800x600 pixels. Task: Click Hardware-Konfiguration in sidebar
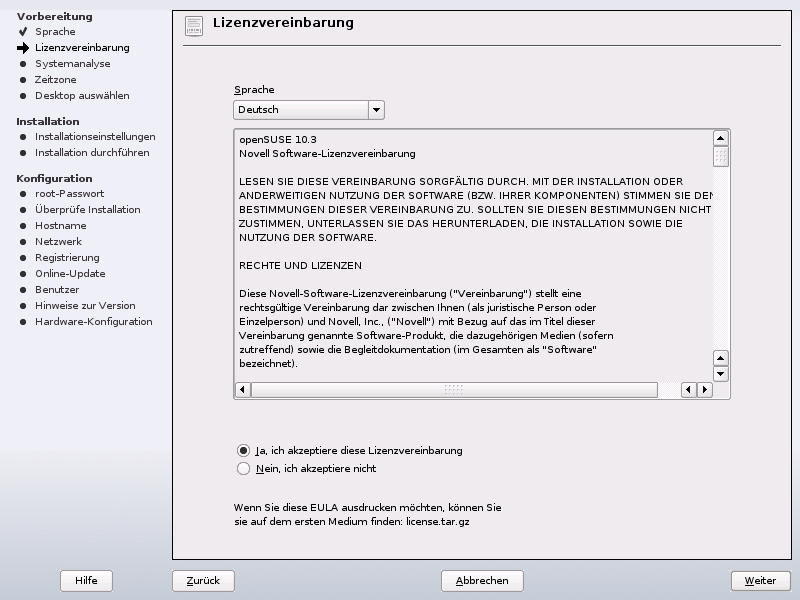coord(94,322)
